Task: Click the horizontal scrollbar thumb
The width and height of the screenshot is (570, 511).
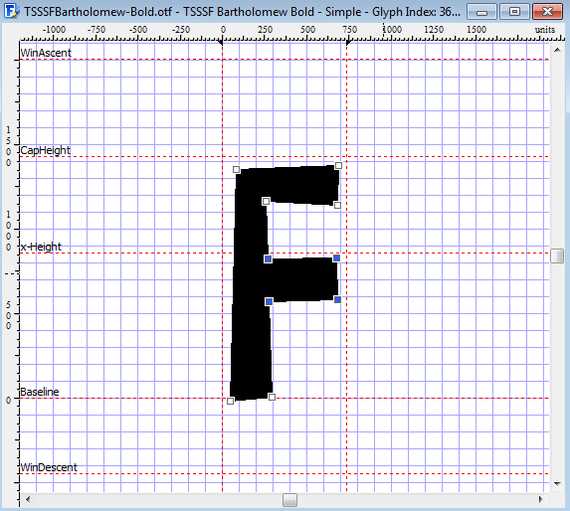Action: (x=290, y=500)
